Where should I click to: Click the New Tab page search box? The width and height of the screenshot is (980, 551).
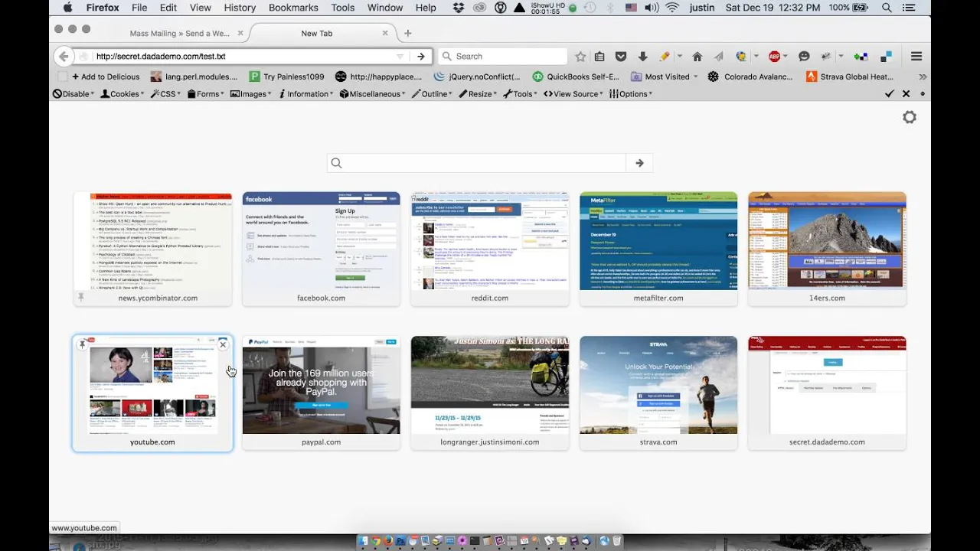477,162
